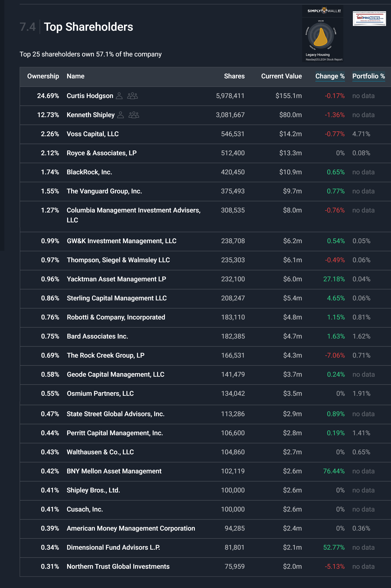Sort by the Change % column header

[x=330, y=76]
